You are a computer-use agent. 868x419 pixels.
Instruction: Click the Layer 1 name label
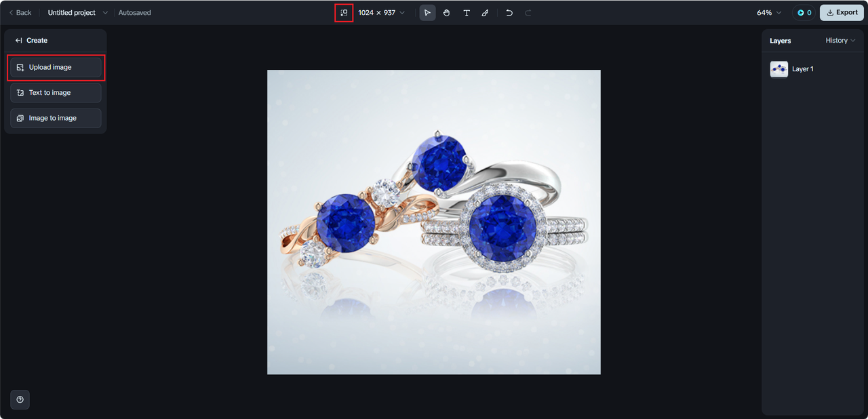(x=803, y=69)
